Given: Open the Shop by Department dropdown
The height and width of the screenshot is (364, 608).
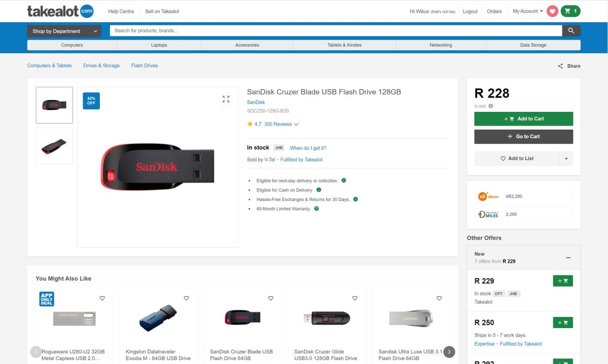Looking at the screenshot, I should click(64, 31).
